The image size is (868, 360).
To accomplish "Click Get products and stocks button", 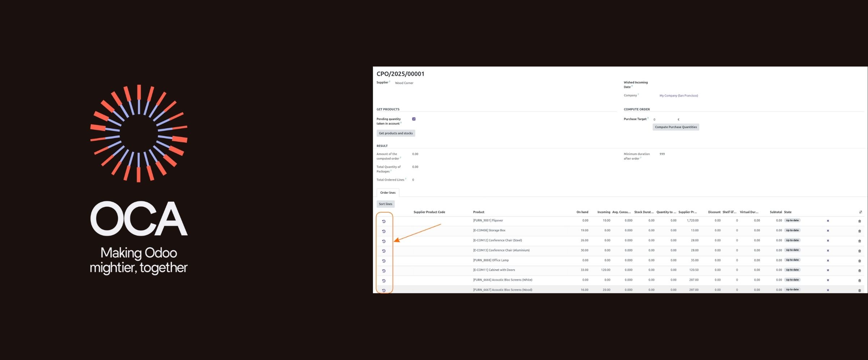I will coord(396,133).
